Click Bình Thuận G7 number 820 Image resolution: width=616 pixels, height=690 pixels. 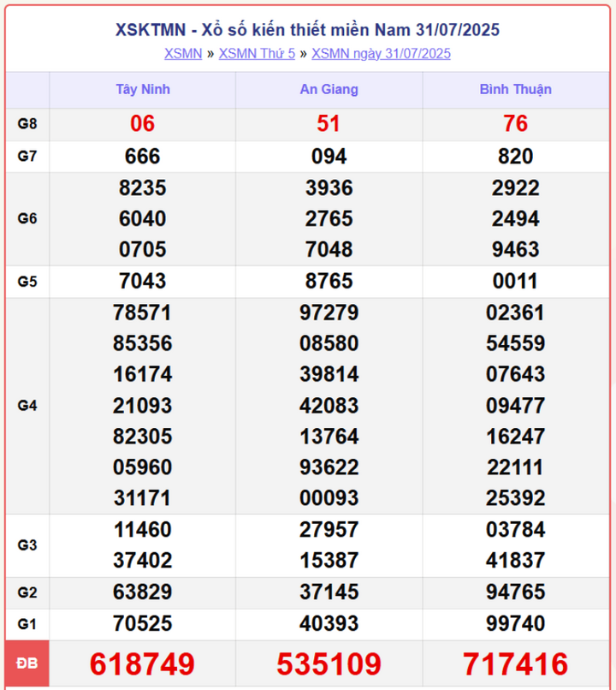coord(515,157)
